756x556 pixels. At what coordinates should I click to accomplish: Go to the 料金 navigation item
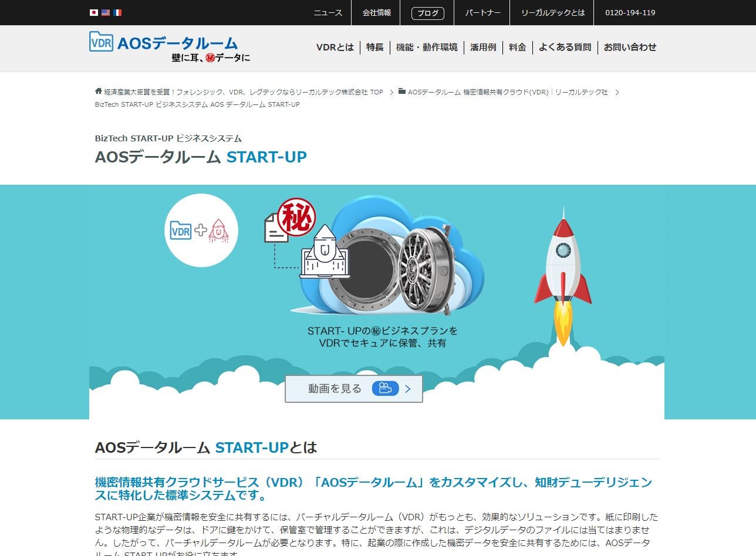pyautogui.click(x=518, y=48)
